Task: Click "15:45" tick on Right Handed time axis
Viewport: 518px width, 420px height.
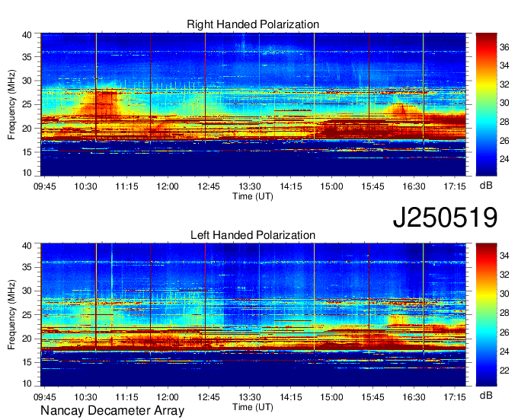Action: click(373, 186)
